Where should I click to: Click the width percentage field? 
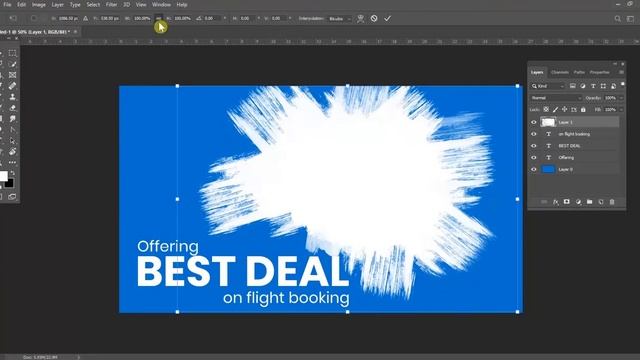(142, 18)
